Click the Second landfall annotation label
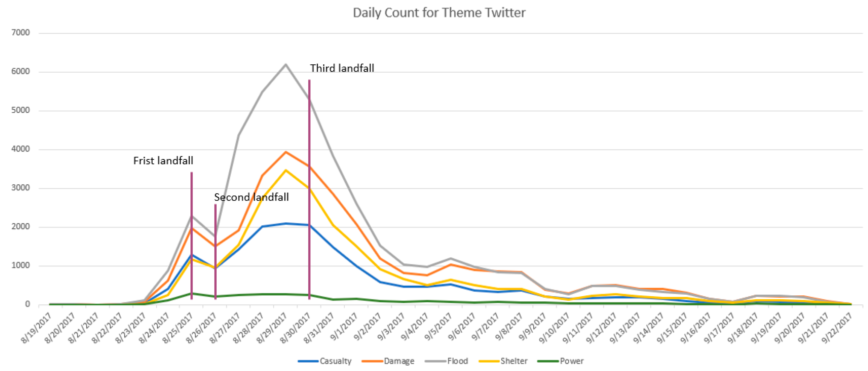 (251, 197)
